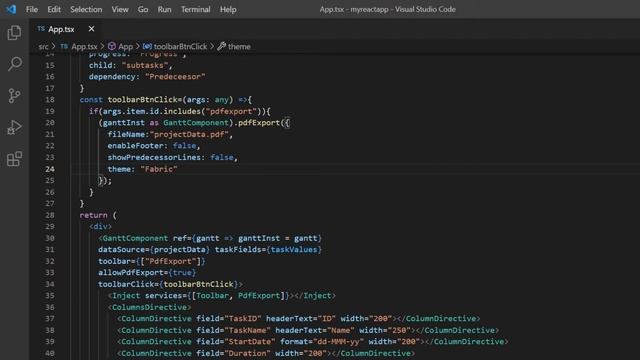Image resolution: width=640 pixels, height=360 pixels.
Task: Click the "Predeceesor" dependency string
Action: (175, 77)
